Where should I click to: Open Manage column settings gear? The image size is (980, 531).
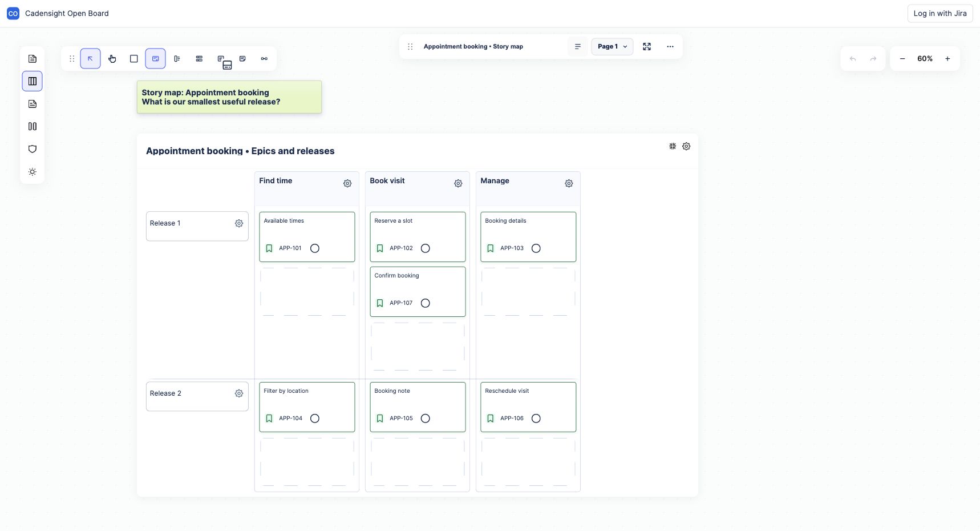click(569, 183)
